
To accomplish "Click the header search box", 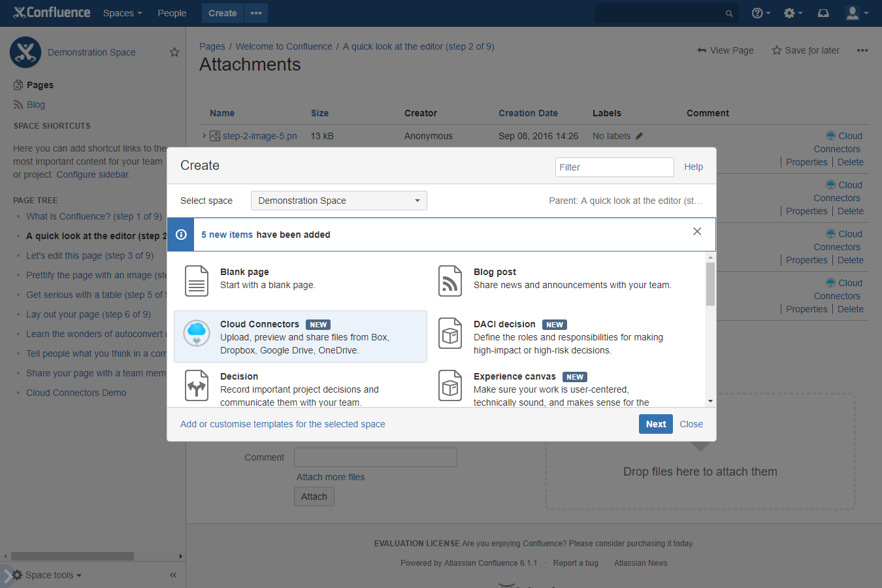I will coord(667,13).
